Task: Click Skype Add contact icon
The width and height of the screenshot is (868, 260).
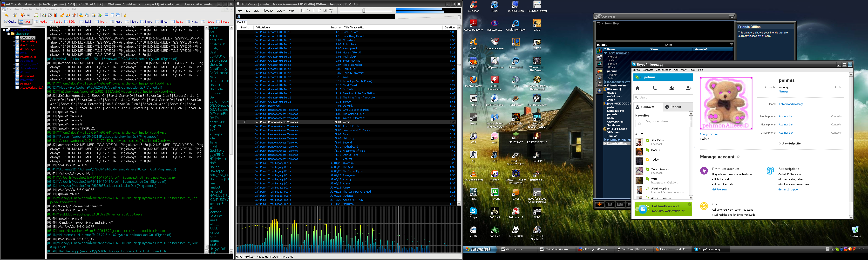Action: (x=689, y=88)
